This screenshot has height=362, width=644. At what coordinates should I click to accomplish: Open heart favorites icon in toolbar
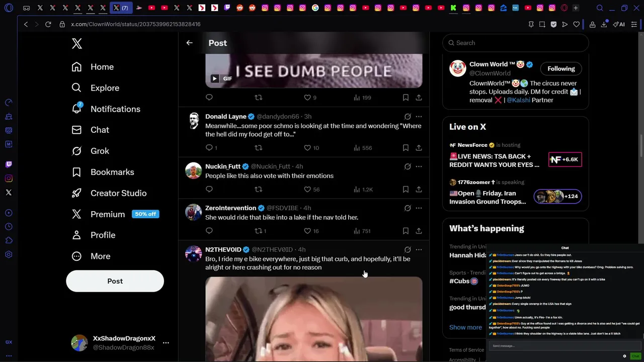pyautogui.click(x=577, y=24)
